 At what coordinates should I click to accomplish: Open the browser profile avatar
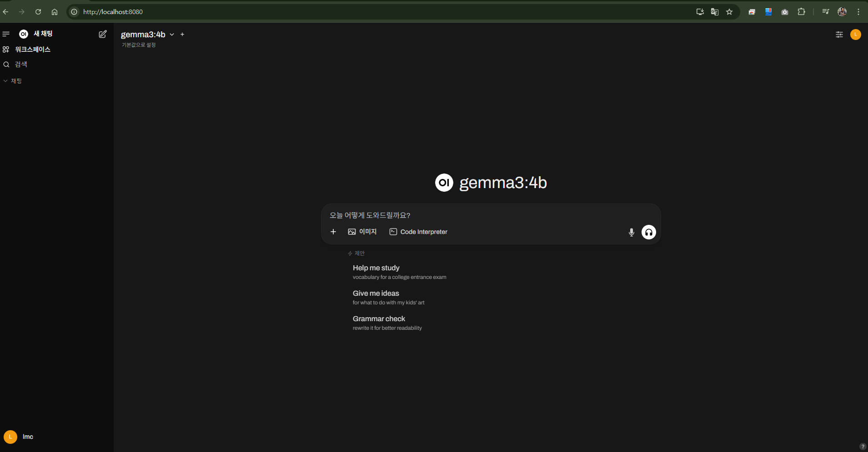pyautogui.click(x=842, y=12)
